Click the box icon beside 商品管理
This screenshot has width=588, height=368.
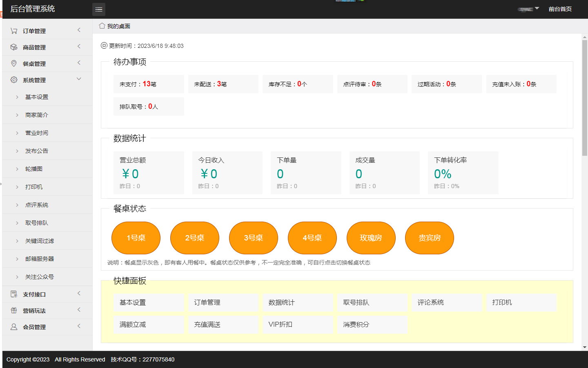(14, 47)
